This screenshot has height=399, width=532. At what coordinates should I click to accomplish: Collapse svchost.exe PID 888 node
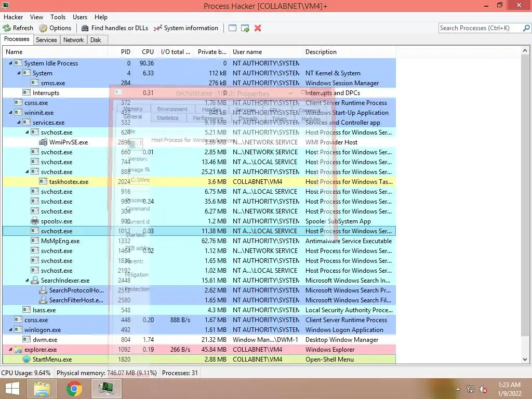[27, 171]
